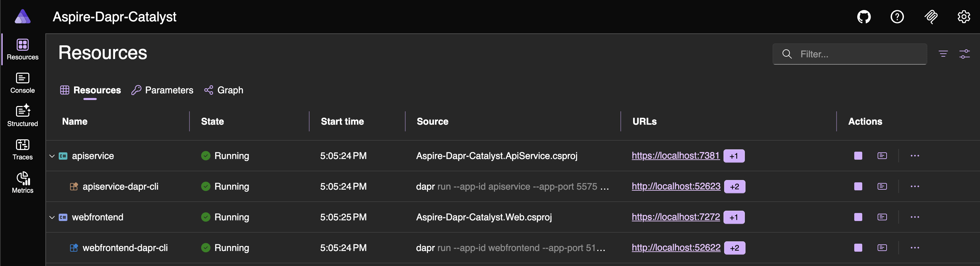Collapse the apiservice row
Image resolution: width=980 pixels, height=266 pixels.
tap(52, 156)
